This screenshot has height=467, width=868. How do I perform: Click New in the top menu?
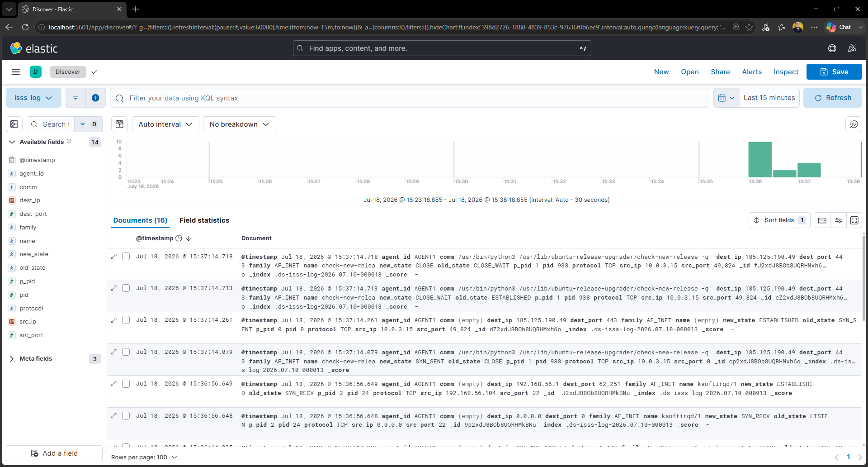pos(661,72)
